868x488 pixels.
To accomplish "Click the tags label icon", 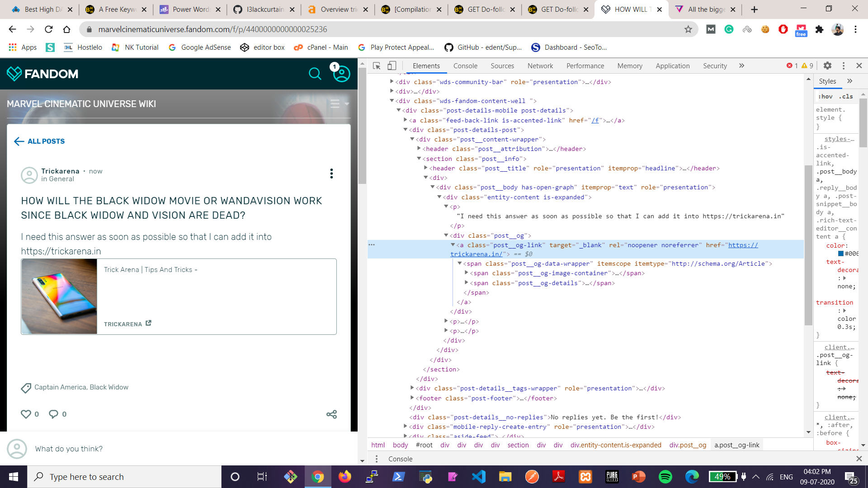I will coord(26,388).
